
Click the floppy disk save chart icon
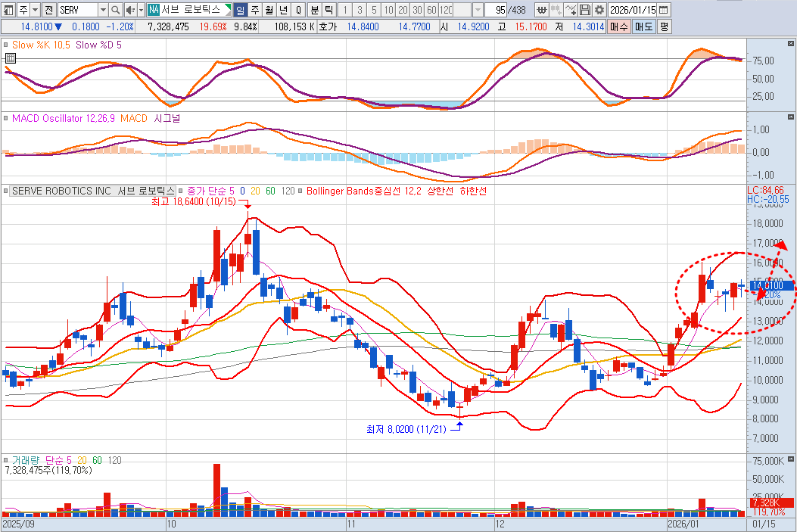tap(585, 10)
